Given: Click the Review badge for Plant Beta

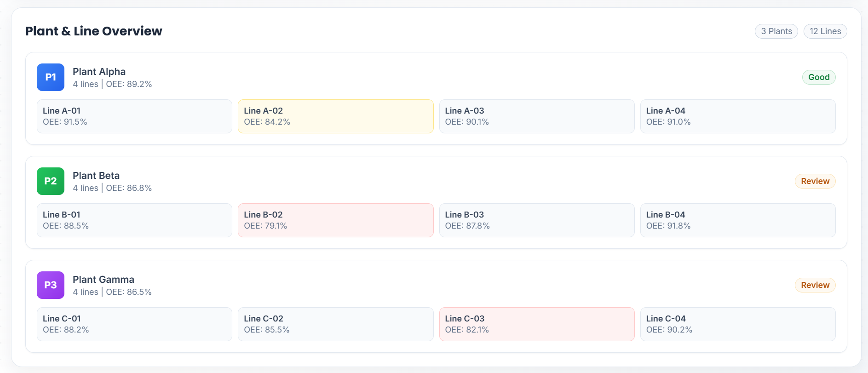Looking at the screenshot, I should point(815,181).
